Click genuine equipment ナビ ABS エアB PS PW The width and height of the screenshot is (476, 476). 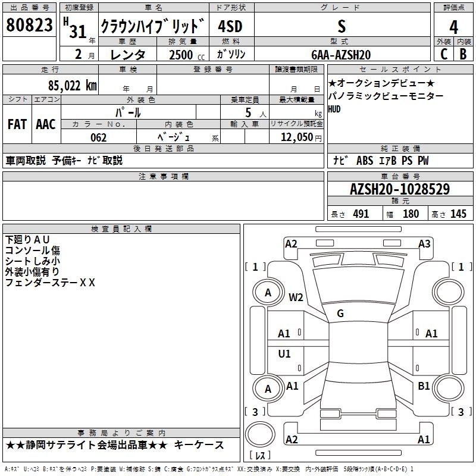pyautogui.click(x=381, y=161)
